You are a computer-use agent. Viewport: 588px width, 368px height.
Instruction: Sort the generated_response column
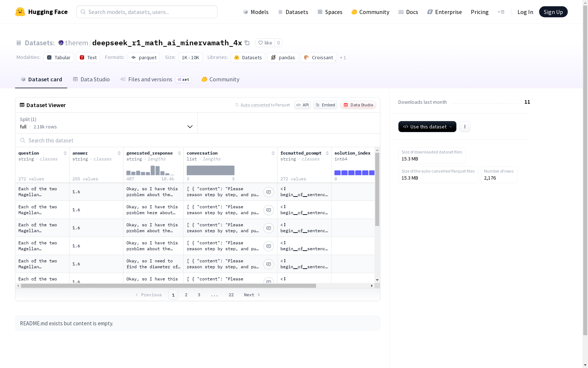coord(179,153)
